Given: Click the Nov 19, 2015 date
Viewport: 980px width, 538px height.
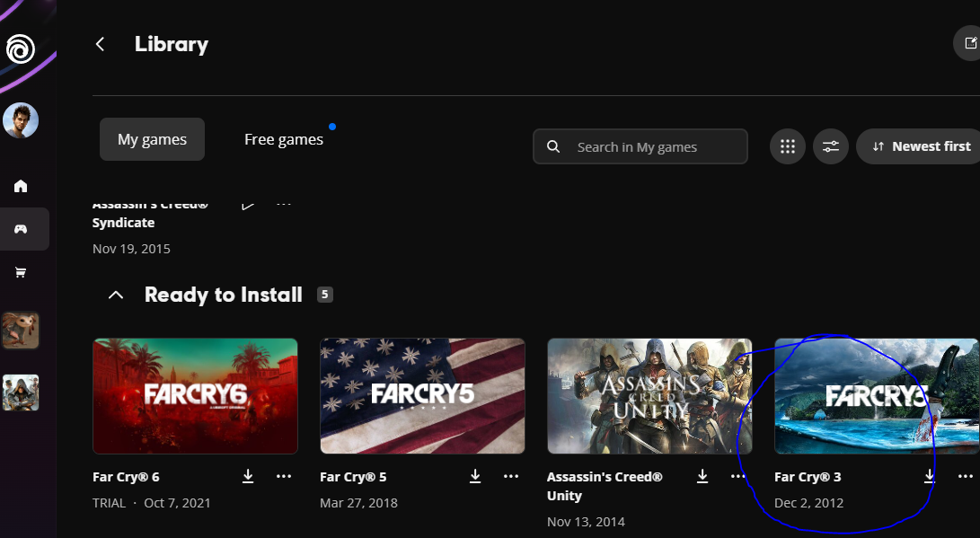Looking at the screenshot, I should tap(131, 249).
